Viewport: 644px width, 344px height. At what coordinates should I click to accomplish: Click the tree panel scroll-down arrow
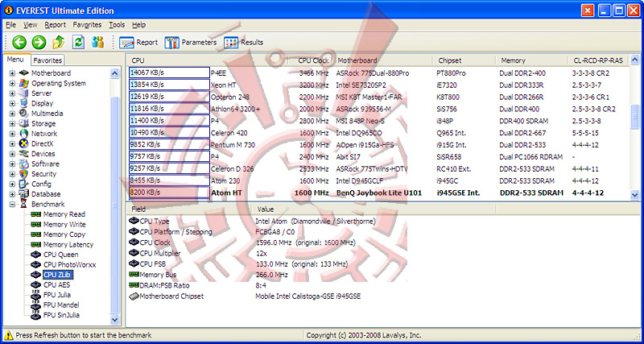[114, 319]
